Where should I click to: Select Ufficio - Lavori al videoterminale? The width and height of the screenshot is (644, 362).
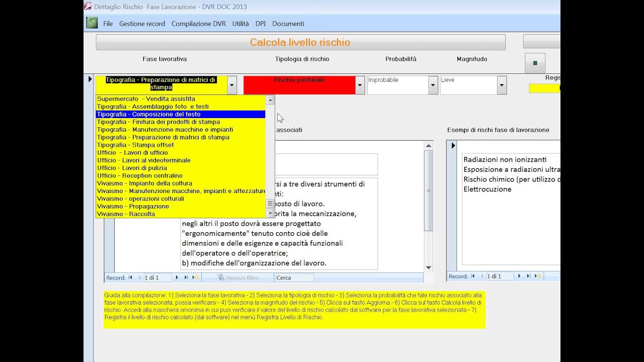click(x=181, y=160)
